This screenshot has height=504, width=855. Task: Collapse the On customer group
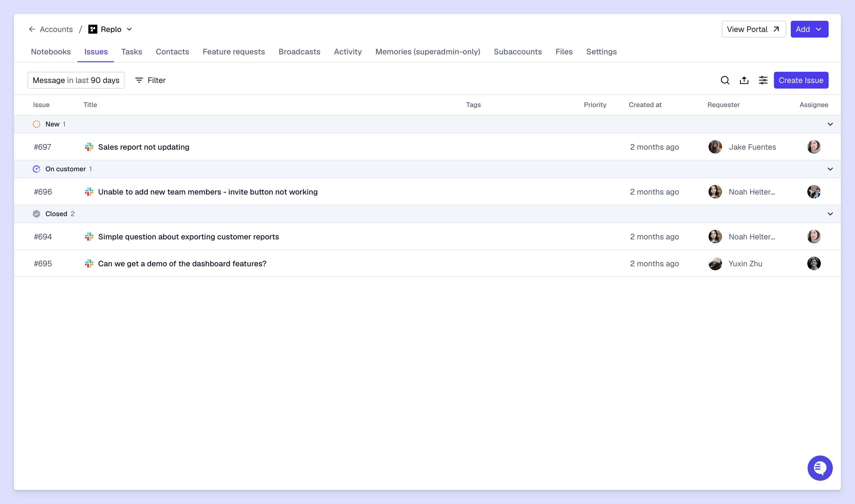point(830,169)
